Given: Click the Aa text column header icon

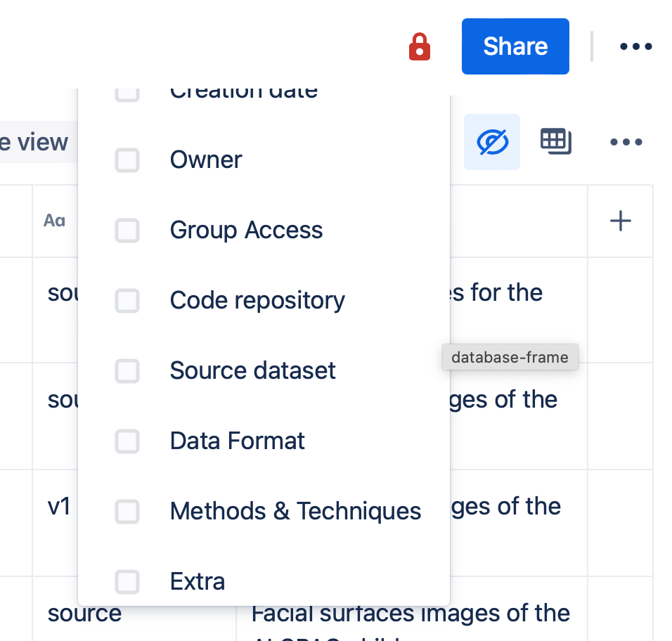Looking at the screenshot, I should coord(54,221).
